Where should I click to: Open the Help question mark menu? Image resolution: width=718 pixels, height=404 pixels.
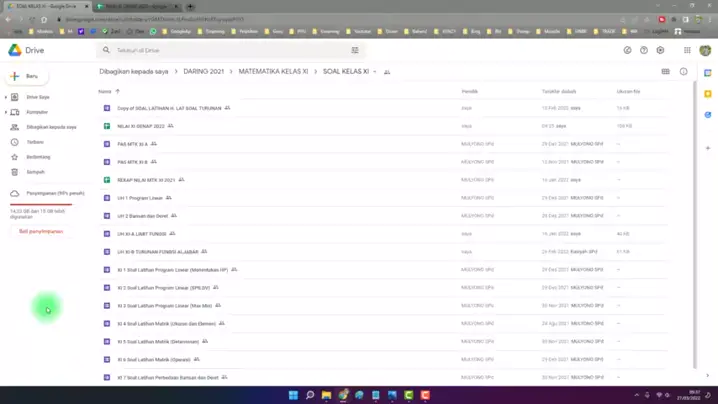click(643, 50)
